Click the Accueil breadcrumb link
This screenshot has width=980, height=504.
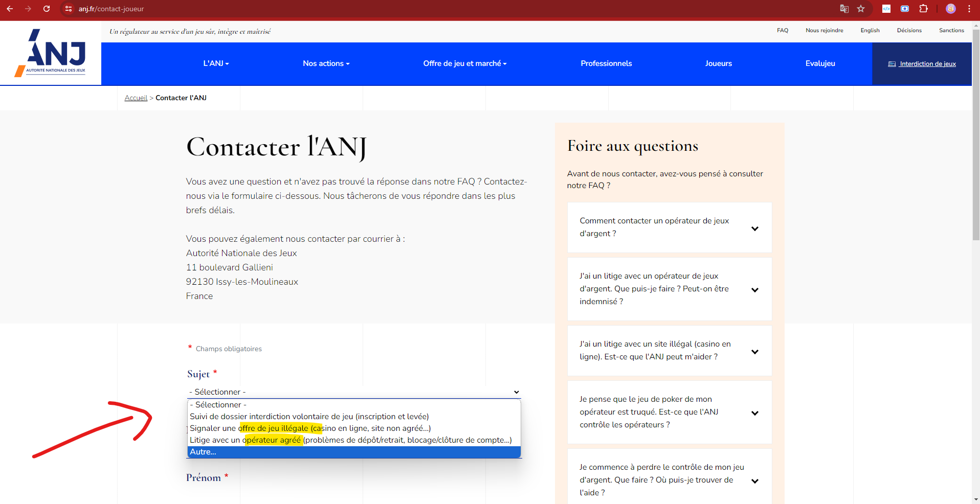click(x=136, y=98)
